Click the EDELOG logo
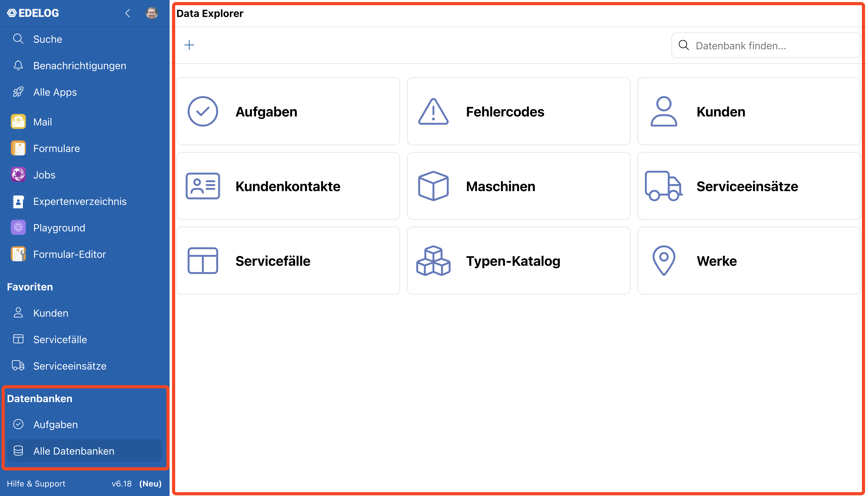 click(x=33, y=13)
